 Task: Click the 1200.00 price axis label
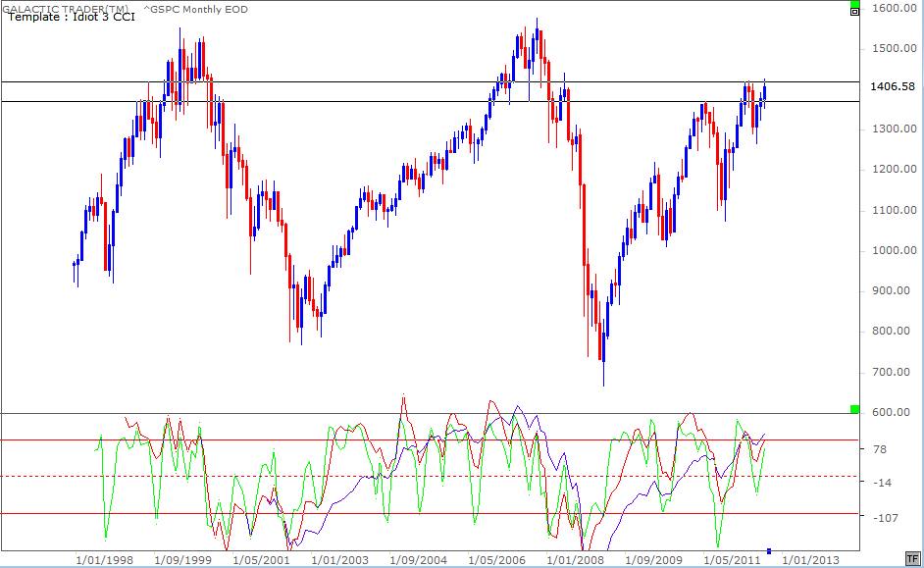(x=895, y=169)
